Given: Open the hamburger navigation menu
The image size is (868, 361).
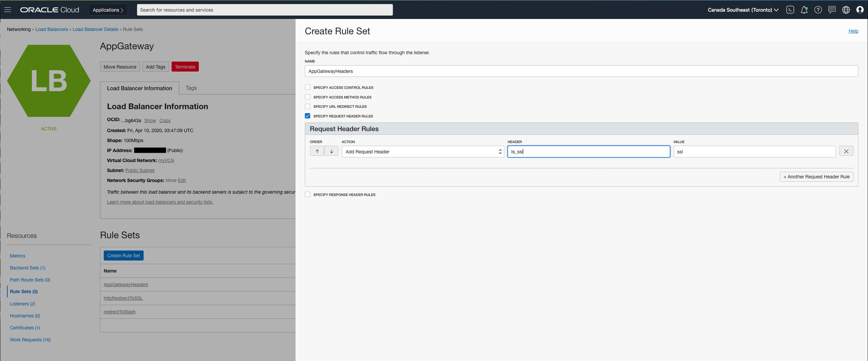Looking at the screenshot, I should point(7,10).
